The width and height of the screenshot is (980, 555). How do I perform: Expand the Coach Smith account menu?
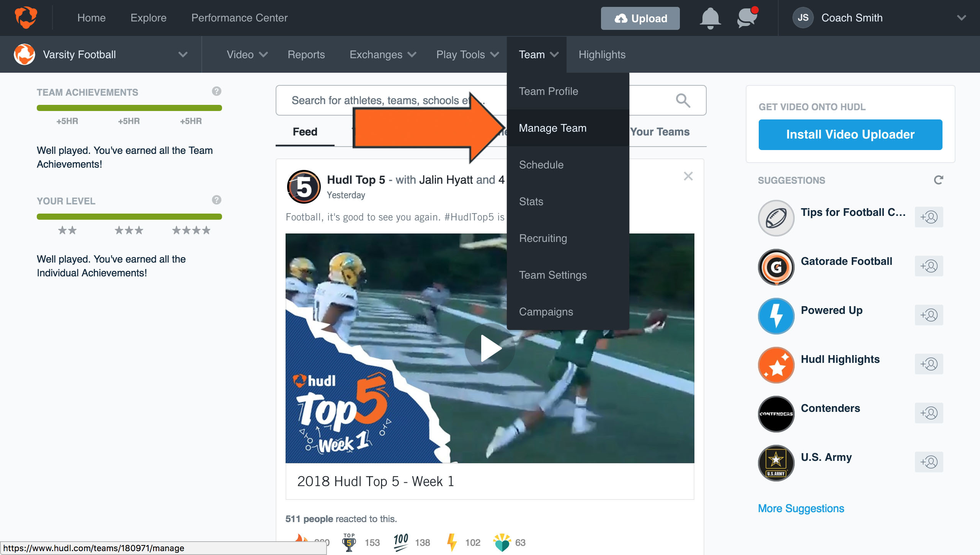pos(961,18)
